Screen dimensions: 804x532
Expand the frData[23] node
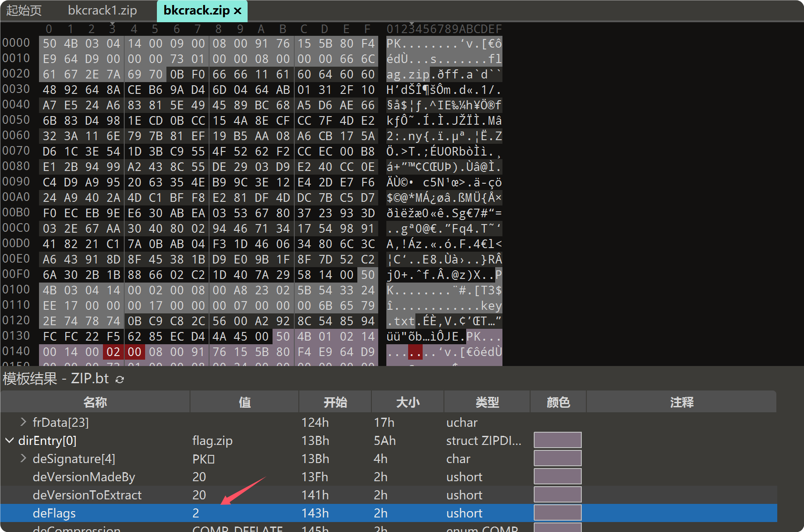pos(23,422)
